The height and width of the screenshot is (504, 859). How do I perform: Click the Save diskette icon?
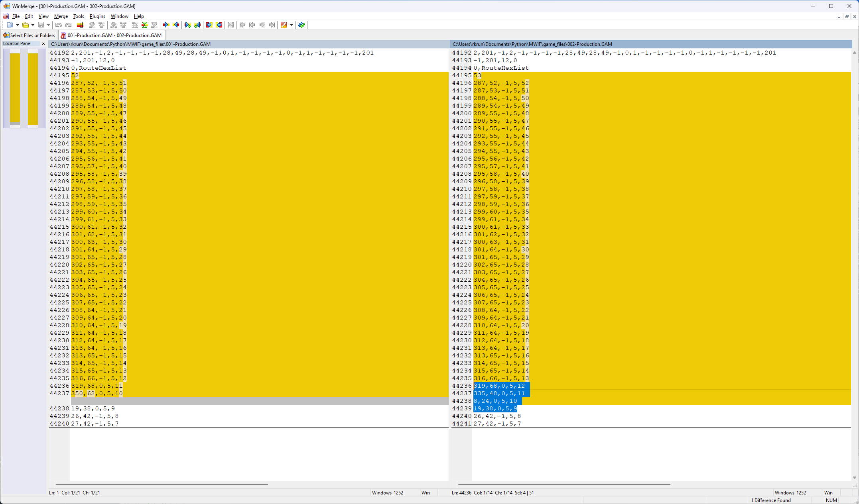click(x=41, y=25)
